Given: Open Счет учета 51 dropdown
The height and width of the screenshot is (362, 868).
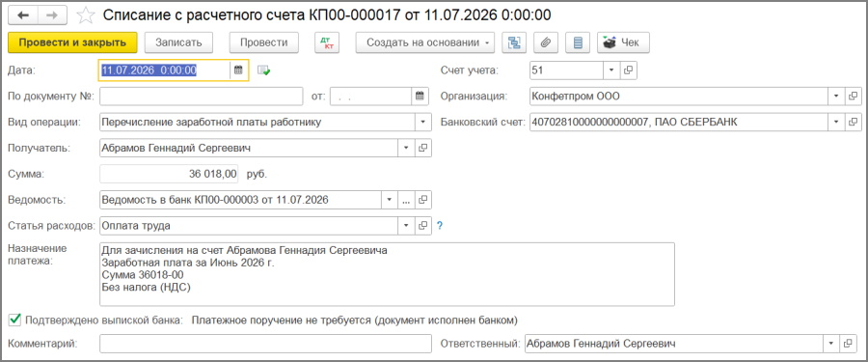Looking at the screenshot, I should click(611, 70).
